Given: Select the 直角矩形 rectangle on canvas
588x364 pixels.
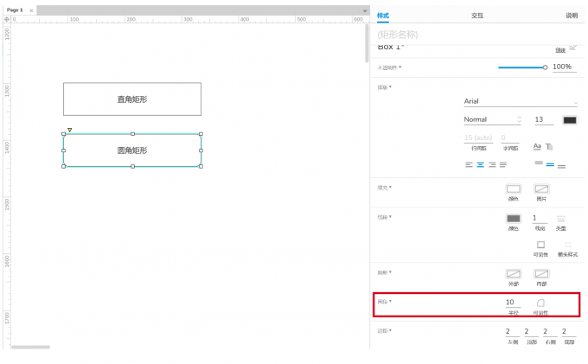Looking at the screenshot, I should click(x=132, y=99).
